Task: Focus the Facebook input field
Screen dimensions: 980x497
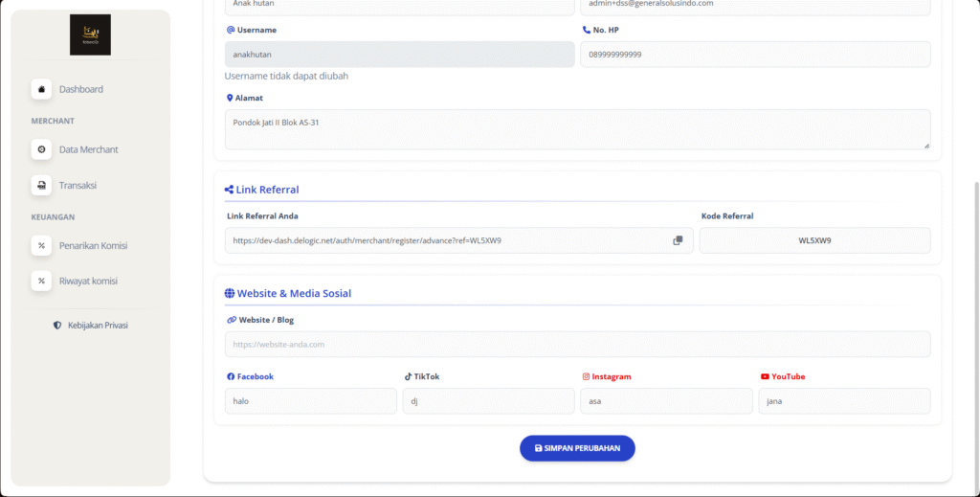Action: 310,401
